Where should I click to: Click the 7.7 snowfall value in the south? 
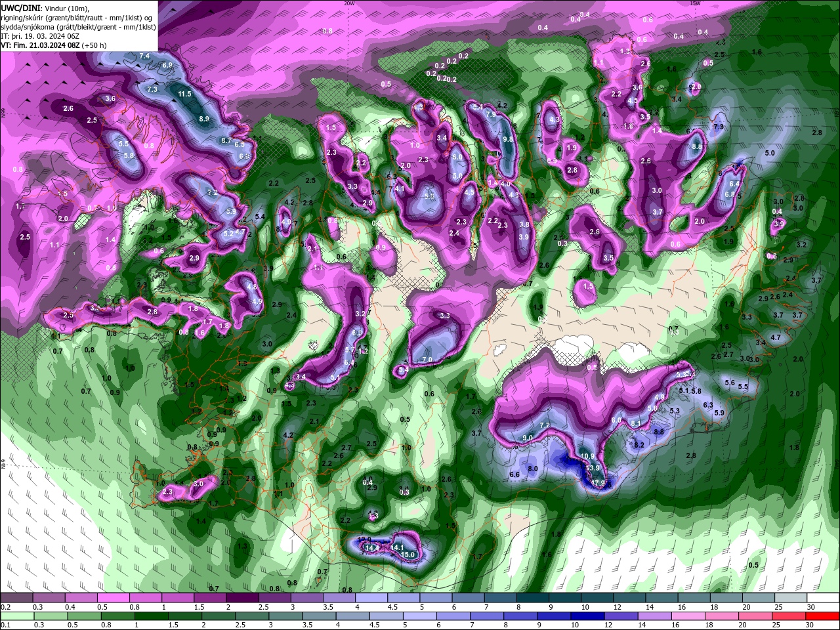point(544,425)
